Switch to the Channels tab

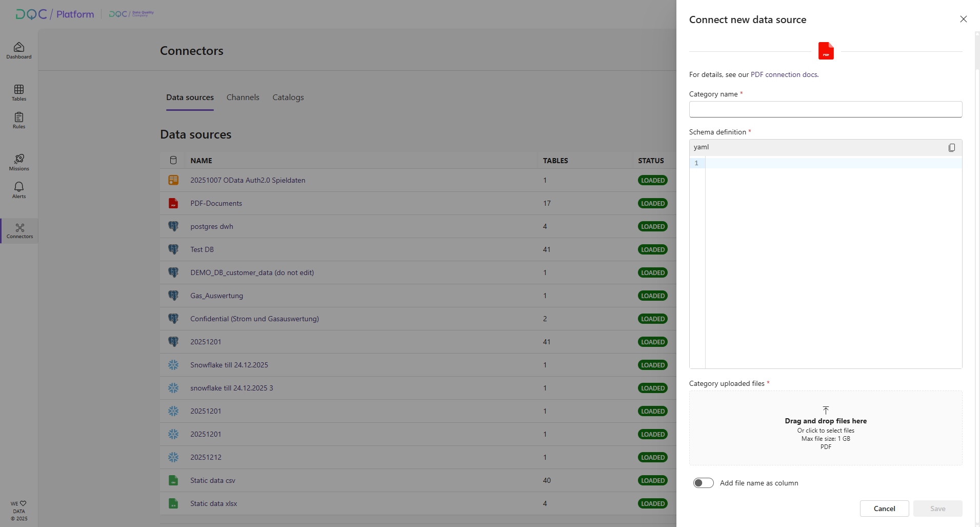(243, 97)
